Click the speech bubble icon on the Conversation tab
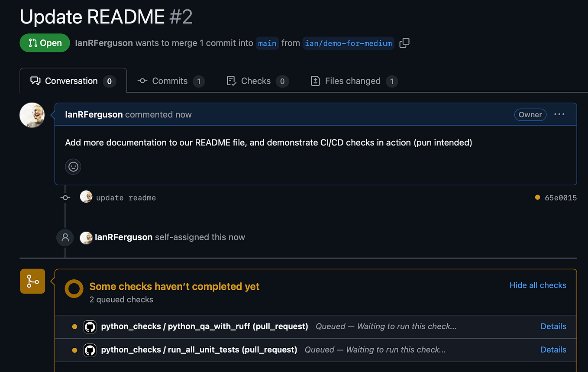The image size is (588, 372). 36,81
